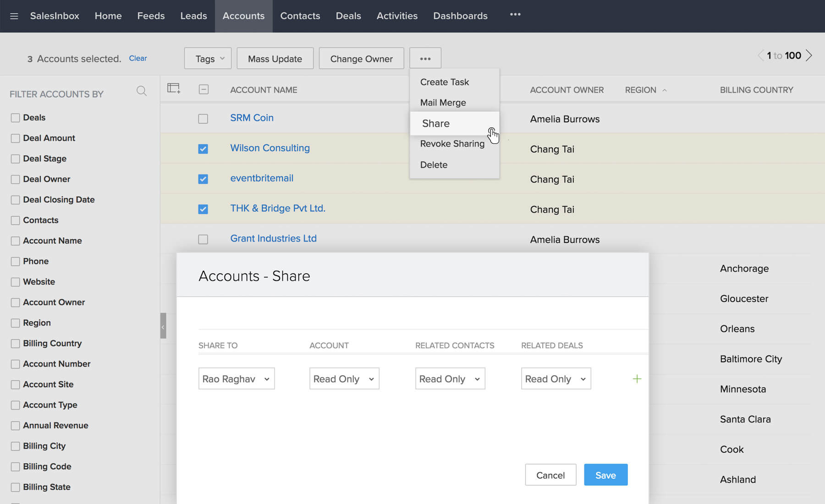Switch to the Contacts tab

[300, 16]
